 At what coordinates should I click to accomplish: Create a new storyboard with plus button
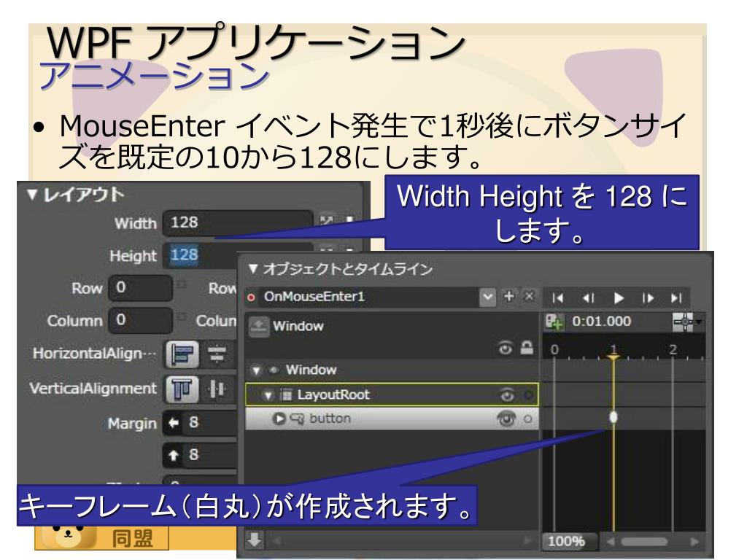[x=509, y=296]
